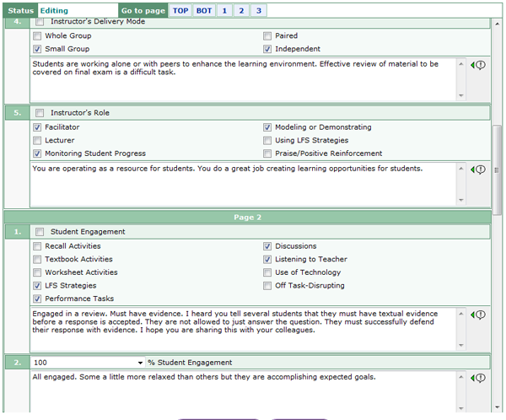The image size is (506, 420).
Task: Click into Instructor's Role comments text area
Action: [x=244, y=184]
